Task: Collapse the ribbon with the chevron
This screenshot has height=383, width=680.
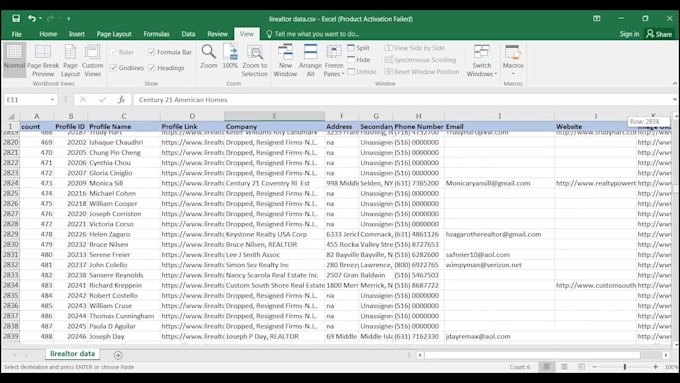Action: (674, 83)
